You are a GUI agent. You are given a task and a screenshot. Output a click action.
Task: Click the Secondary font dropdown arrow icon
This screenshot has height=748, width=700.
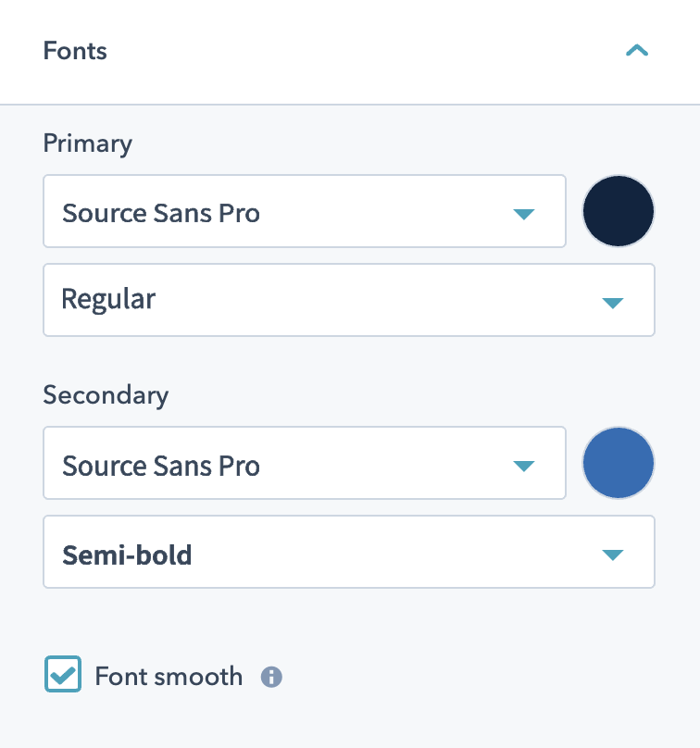point(524,463)
